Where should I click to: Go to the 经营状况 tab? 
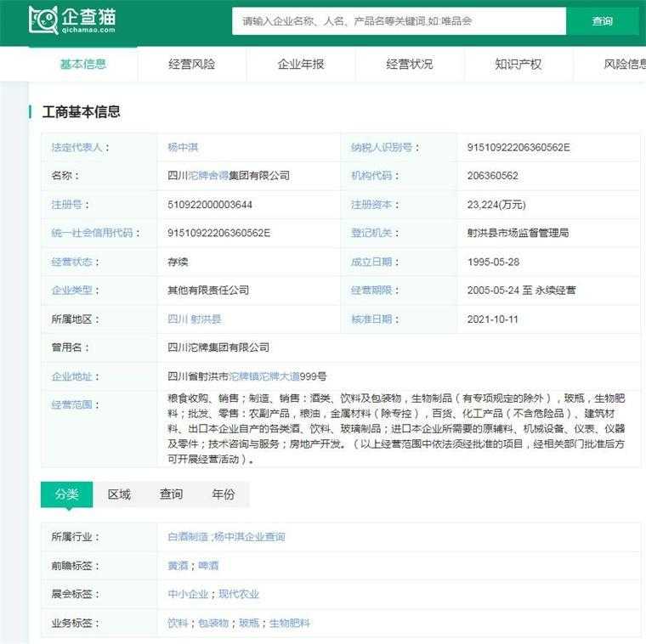click(409, 64)
